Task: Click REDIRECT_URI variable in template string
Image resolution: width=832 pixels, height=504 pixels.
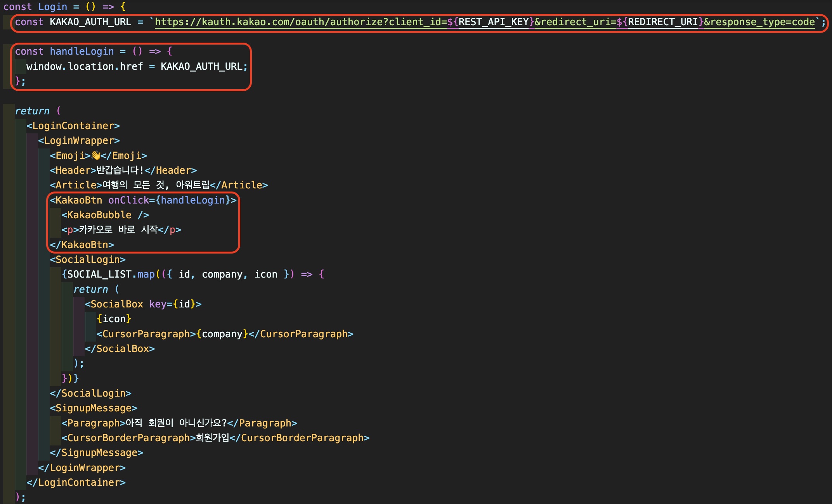Action: (663, 22)
